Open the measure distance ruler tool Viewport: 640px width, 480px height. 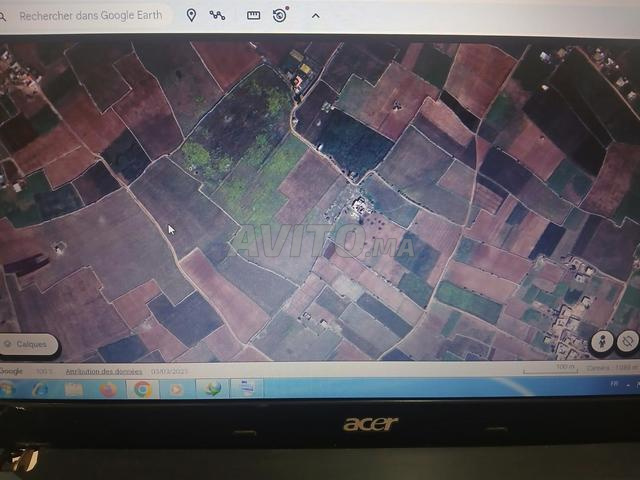pyautogui.click(x=253, y=15)
